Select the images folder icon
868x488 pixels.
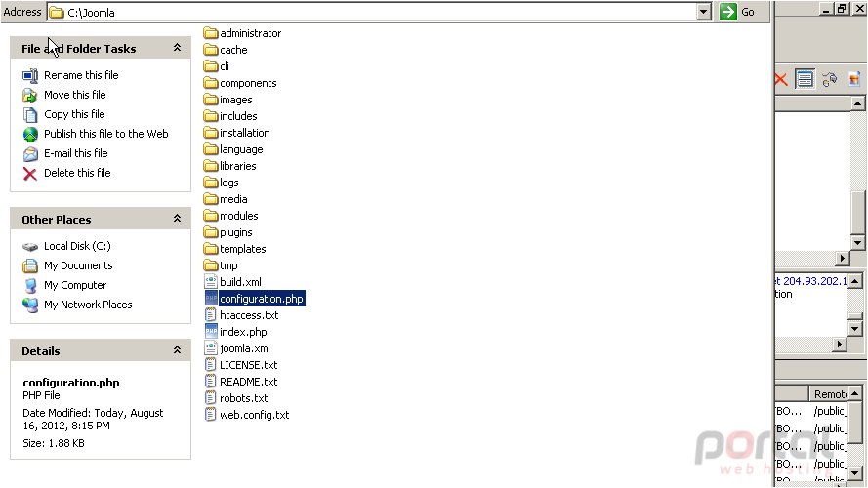click(x=210, y=100)
